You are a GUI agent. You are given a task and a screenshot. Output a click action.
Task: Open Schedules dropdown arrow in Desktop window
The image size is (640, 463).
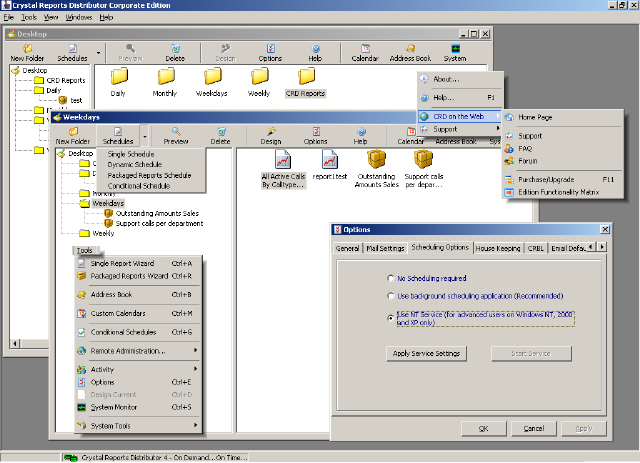click(98, 53)
